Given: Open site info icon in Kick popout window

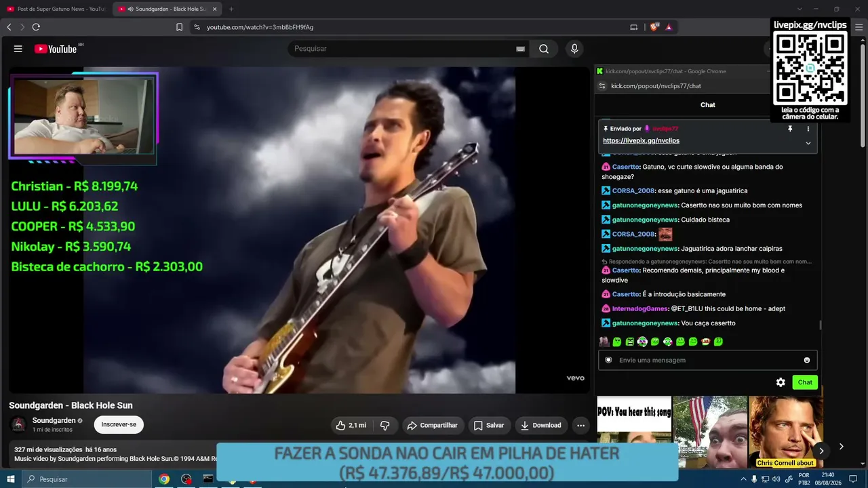Looking at the screenshot, I should 602,86.
